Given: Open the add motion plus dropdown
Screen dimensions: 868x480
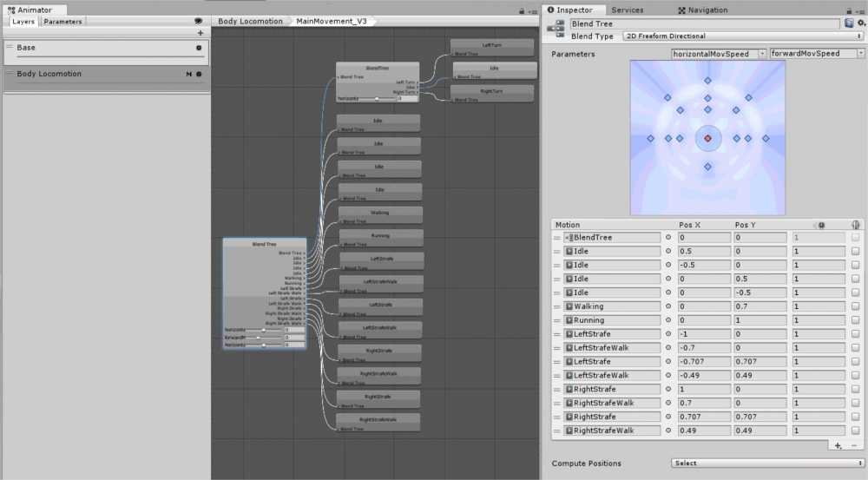Looking at the screenshot, I should (838, 445).
